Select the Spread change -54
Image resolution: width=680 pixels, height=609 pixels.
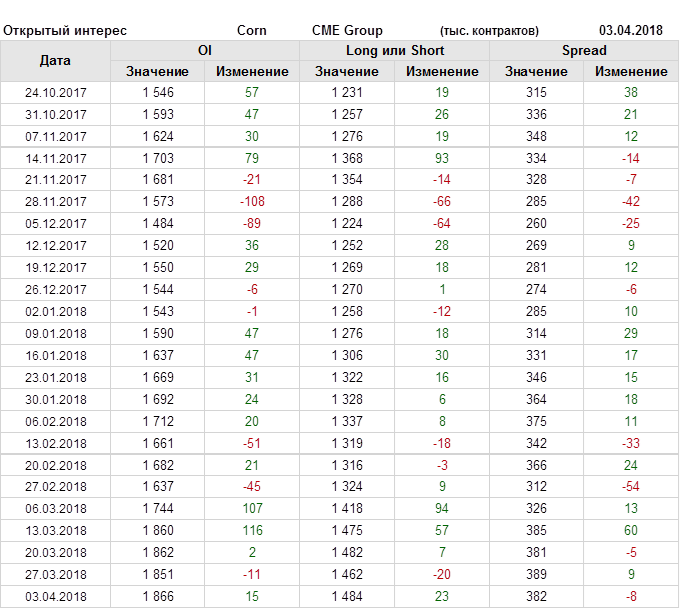pos(631,487)
